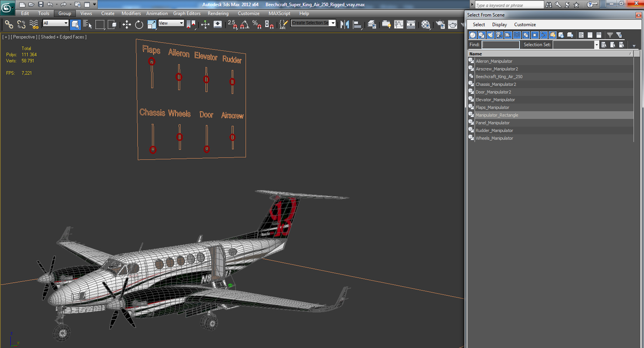
Task: Open the Display menu in Select From Scene
Action: click(x=500, y=25)
